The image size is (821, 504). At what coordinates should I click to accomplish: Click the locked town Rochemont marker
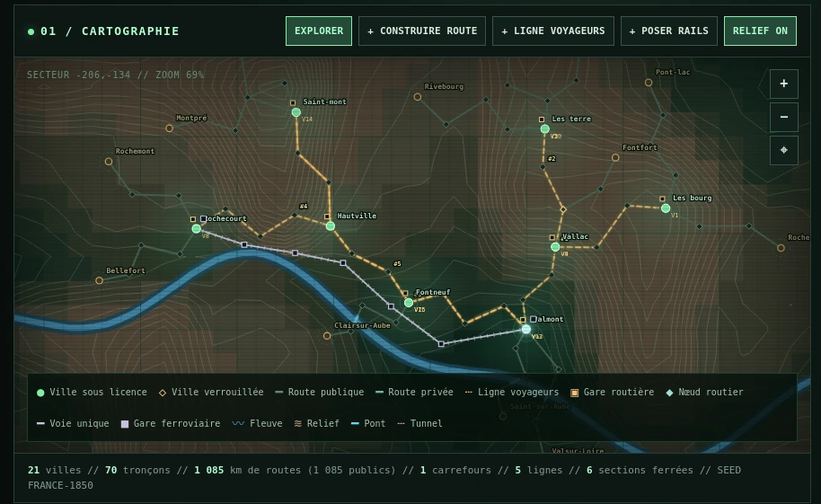click(x=109, y=162)
